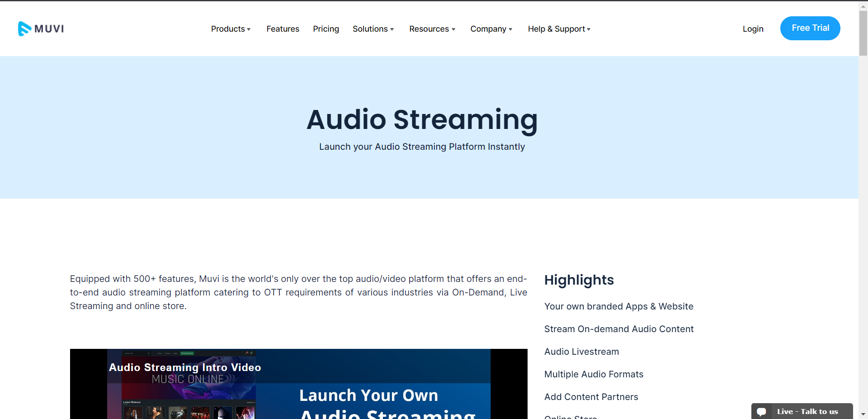Click the Login link

pyautogui.click(x=753, y=29)
